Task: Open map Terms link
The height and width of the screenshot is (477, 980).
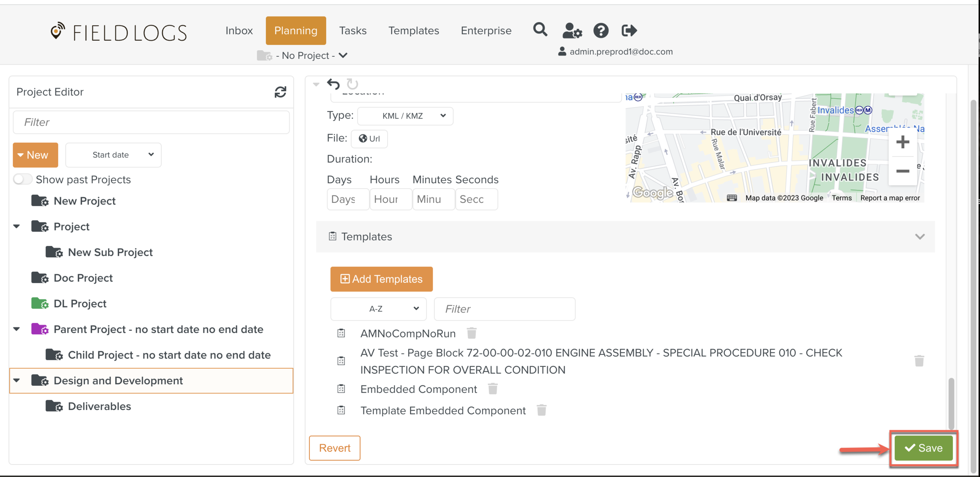Action: [842, 198]
